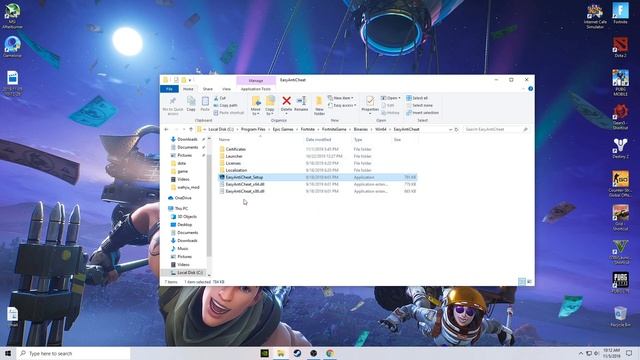640x360 pixels.
Task: Select Local Disk (C:) in navigation pane
Action: (x=189, y=273)
